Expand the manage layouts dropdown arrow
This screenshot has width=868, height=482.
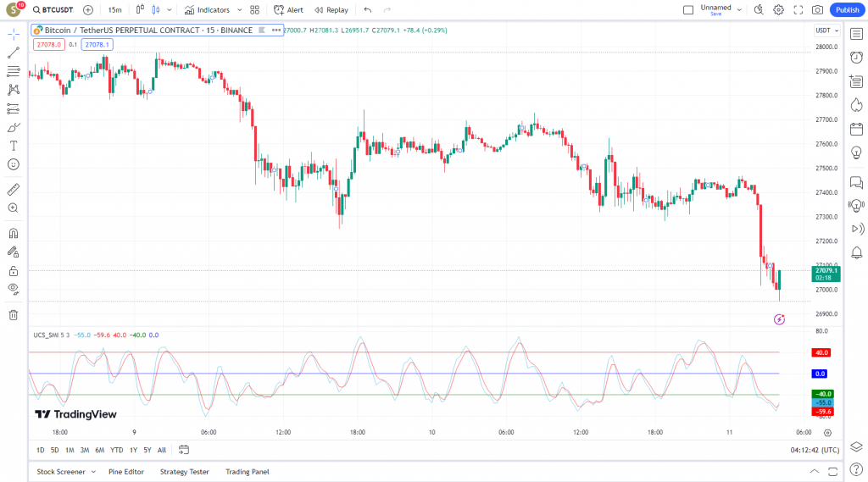click(739, 10)
